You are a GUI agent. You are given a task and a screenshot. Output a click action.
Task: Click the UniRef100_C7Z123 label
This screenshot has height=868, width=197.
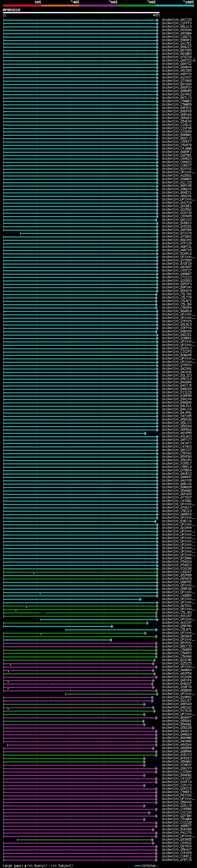[x=176, y=277]
